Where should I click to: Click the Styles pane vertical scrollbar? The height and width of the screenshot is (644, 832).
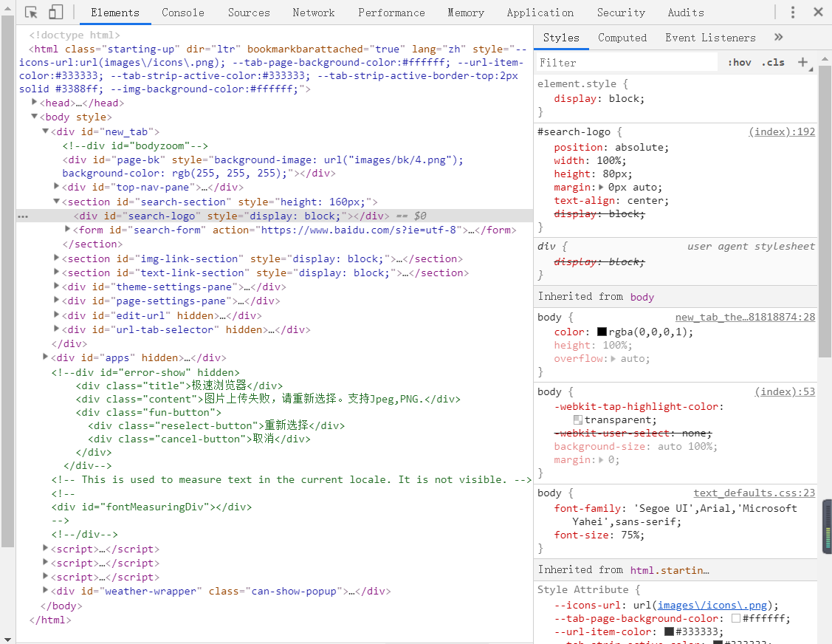[825, 211]
